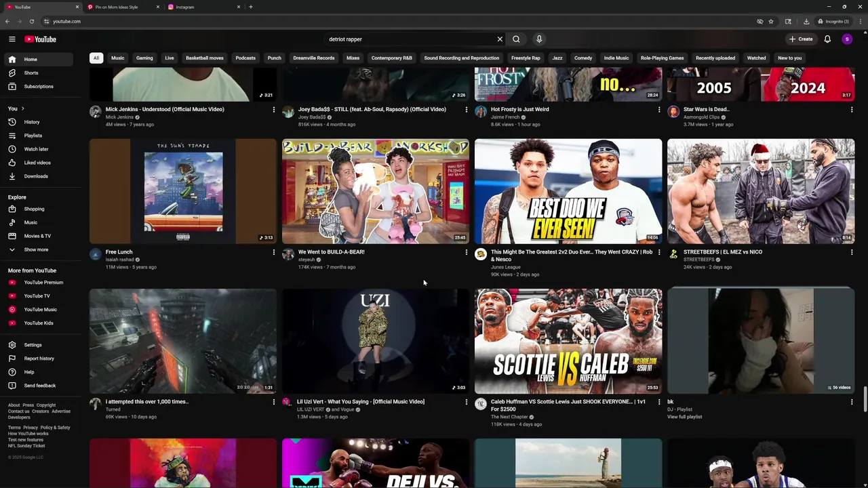Image resolution: width=868 pixels, height=488 pixels.
Task: Open YouTube Premium
Action: (x=38, y=283)
